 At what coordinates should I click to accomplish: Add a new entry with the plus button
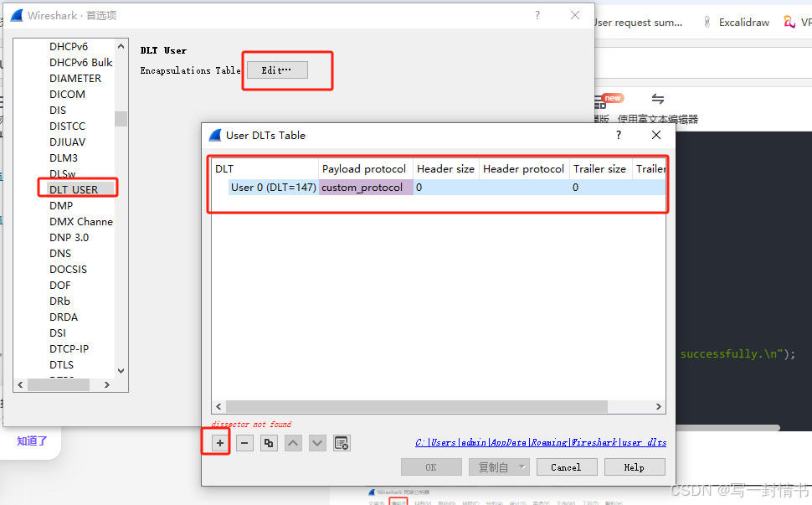pyautogui.click(x=220, y=443)
